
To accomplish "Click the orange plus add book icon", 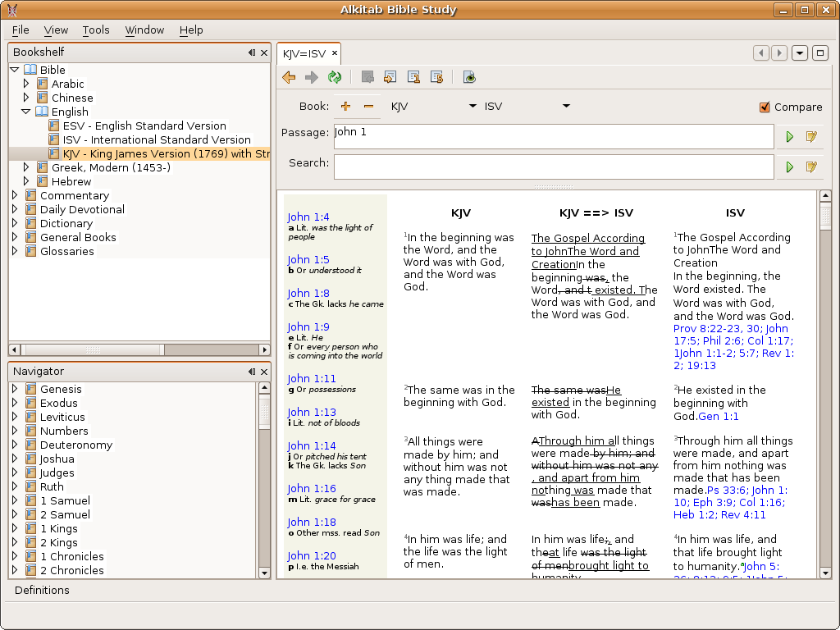I will (x=345, y=107).
